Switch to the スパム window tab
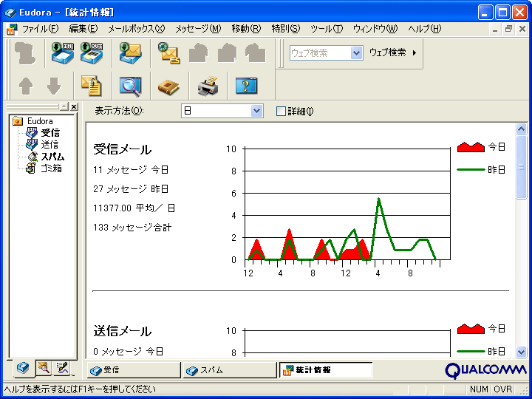This screenshot has width=532, height=399. pyautogui.click(x=230, y=370)
